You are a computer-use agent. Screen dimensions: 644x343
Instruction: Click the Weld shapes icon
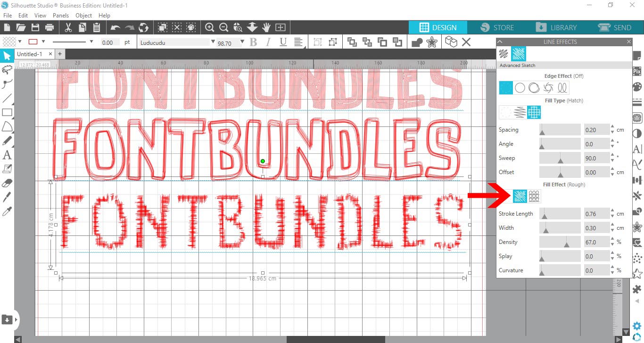(417, 42)
